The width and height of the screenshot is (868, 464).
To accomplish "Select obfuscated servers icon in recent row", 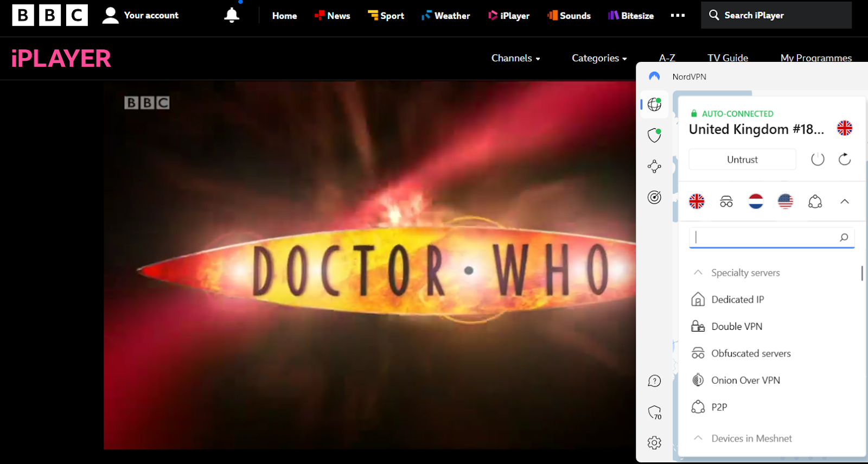I will point(726,202).
